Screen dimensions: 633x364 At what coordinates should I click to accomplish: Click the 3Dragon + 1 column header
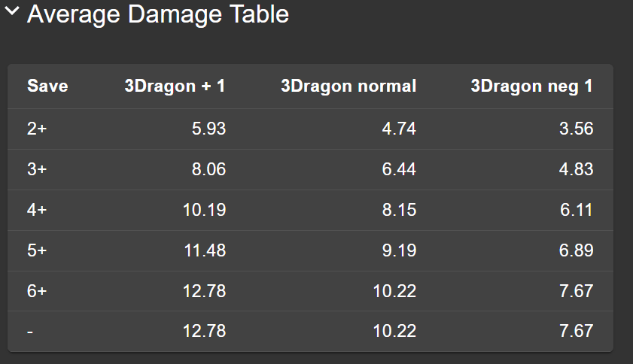coord(175,86)
